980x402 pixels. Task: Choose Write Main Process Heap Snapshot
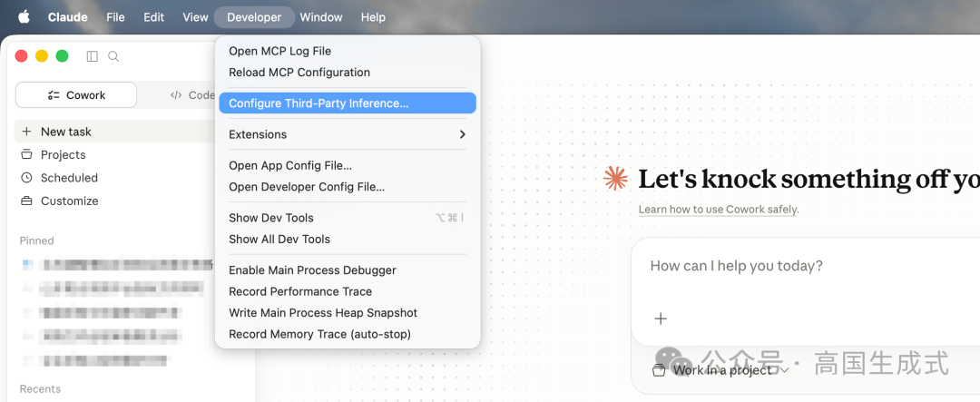pyautogui.click(x=348, y=312)
